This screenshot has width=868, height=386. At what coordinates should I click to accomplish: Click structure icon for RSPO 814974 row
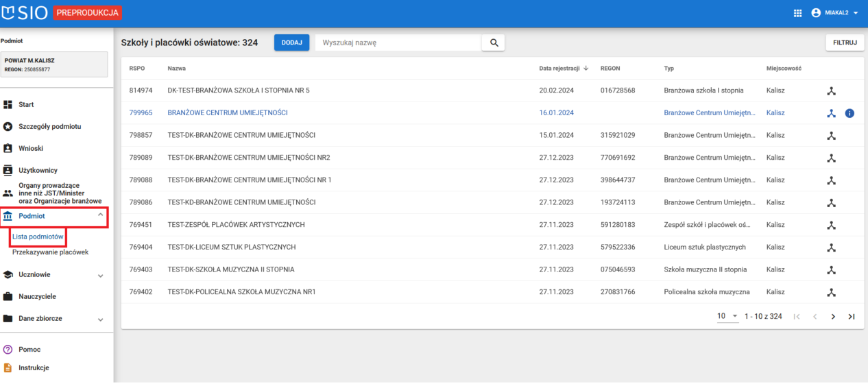click(831, 91)
